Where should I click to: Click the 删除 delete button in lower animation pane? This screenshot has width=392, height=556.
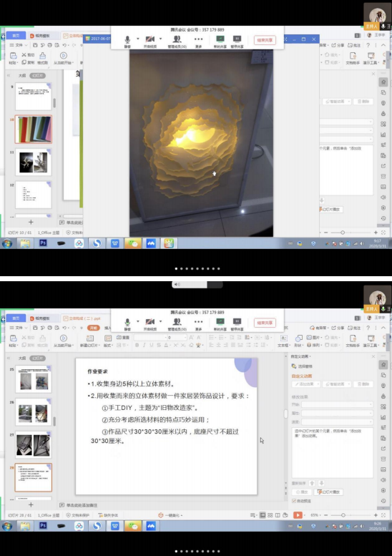[x=363, y=384]
